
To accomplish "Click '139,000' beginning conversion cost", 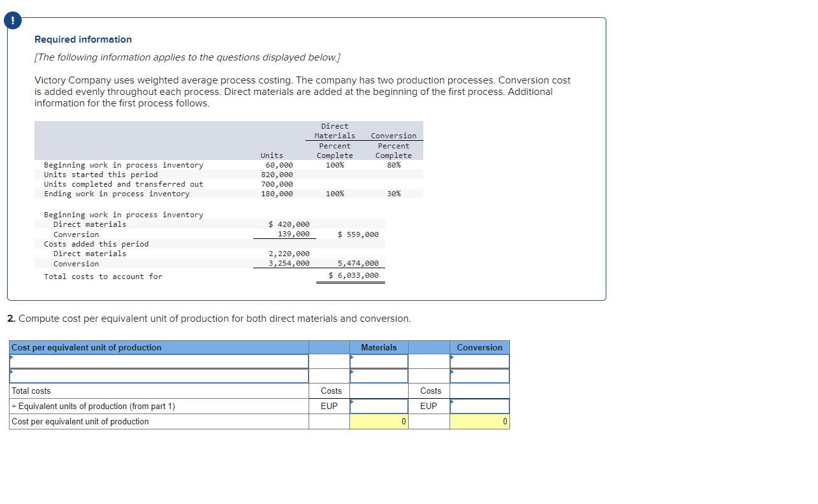I will pyautogui.click(x=294, y=234).
